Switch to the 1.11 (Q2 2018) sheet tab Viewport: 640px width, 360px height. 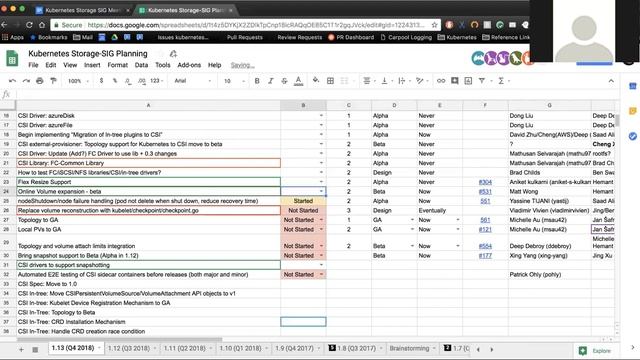(184, 348)
